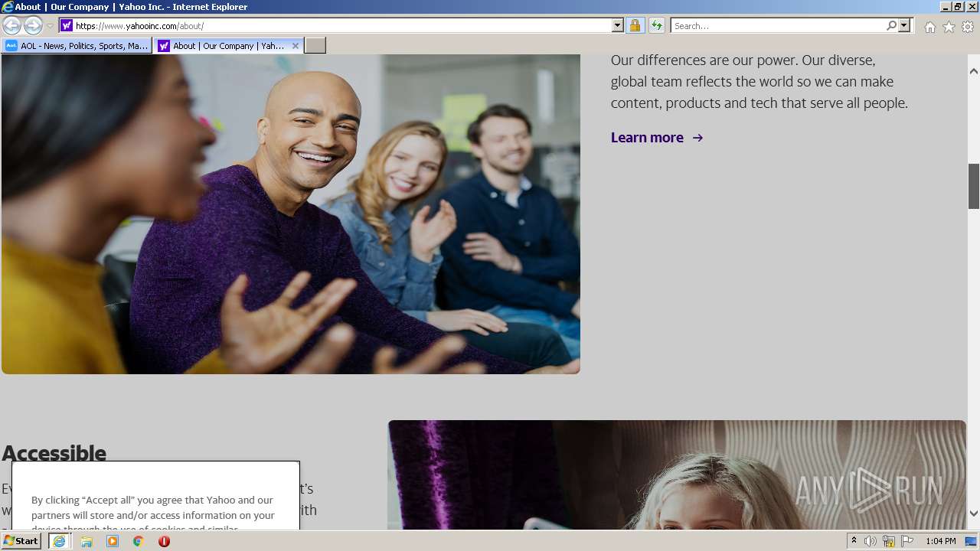Image resolution: width=980 pixels, height=551 pixels.
Task: Click the Yahoo favicon in address bar
Action: click(x=67, y=25)
